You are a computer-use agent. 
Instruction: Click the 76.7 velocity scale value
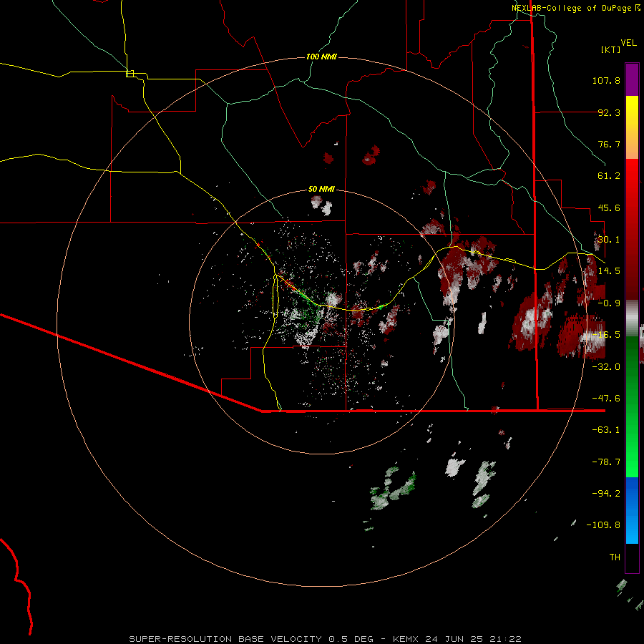point(609,144)
